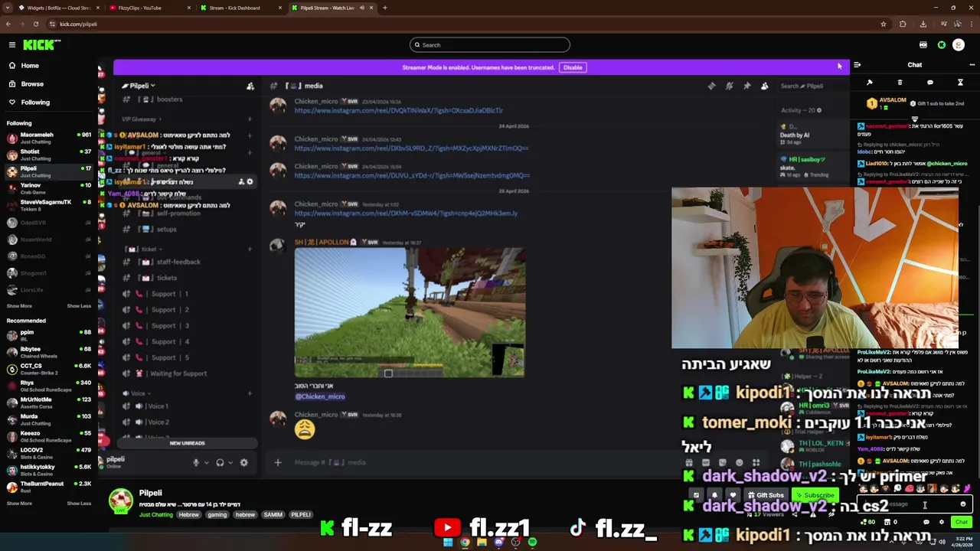The image size is (980, 551).
Task: Click the slow mode hourglass icon
Action: pyautogui.click(x=960, y=83)
